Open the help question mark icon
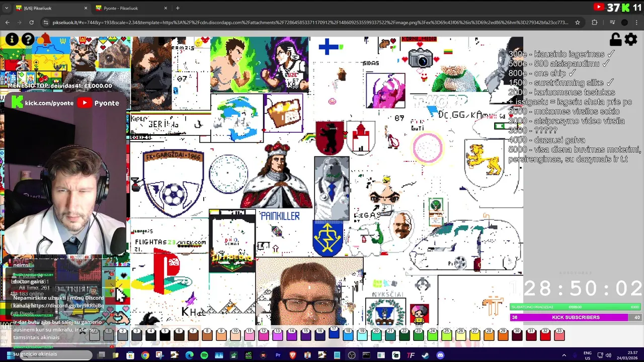 coord(28,39)
